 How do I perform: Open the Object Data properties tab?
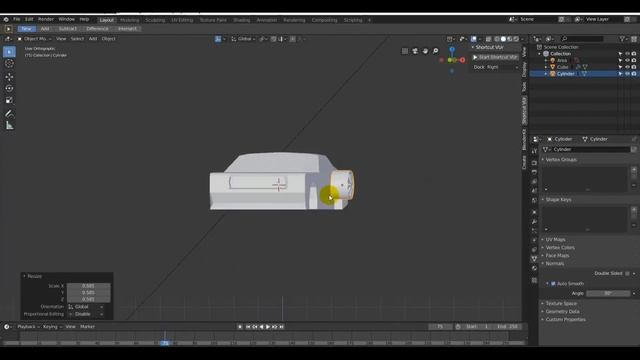tap(534, 259)
